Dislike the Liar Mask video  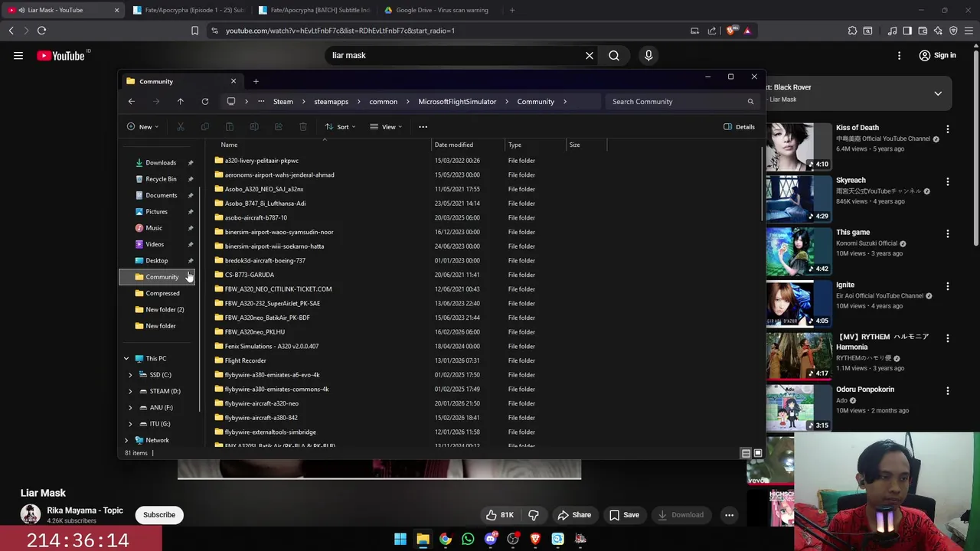pyautogui.click(x=534, y=515)
